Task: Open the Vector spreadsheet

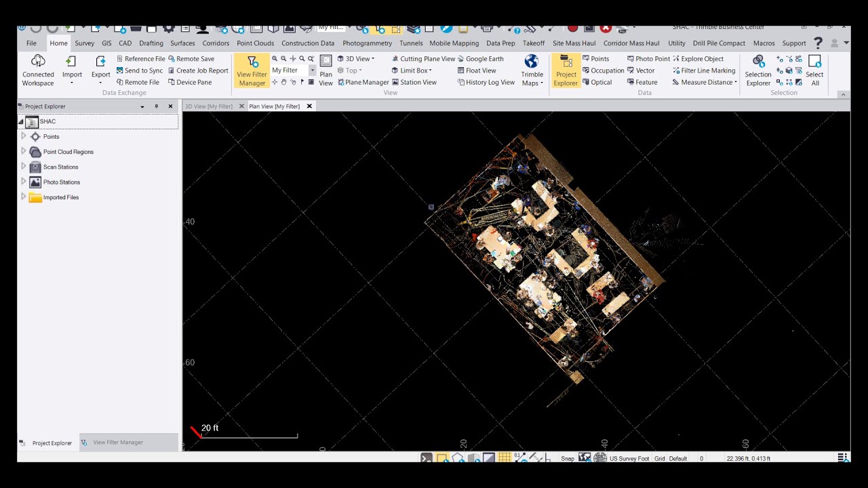Action: [x=641, y=70]
